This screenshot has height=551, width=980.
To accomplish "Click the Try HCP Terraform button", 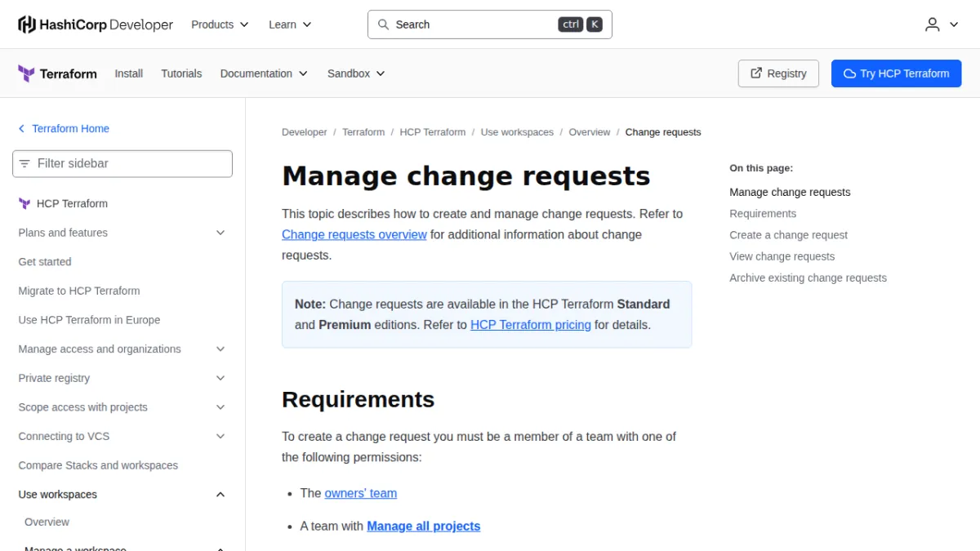I will click(x=897, y=73).
